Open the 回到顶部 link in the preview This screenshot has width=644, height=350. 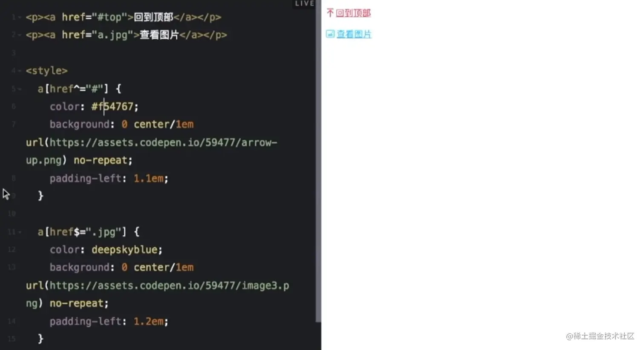[x=354, y=13]
